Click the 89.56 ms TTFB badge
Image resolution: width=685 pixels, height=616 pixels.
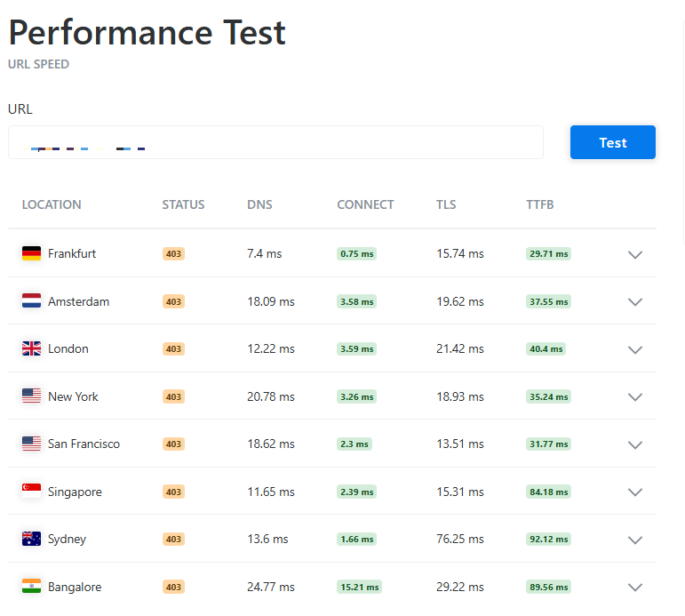tap(548, 588)
